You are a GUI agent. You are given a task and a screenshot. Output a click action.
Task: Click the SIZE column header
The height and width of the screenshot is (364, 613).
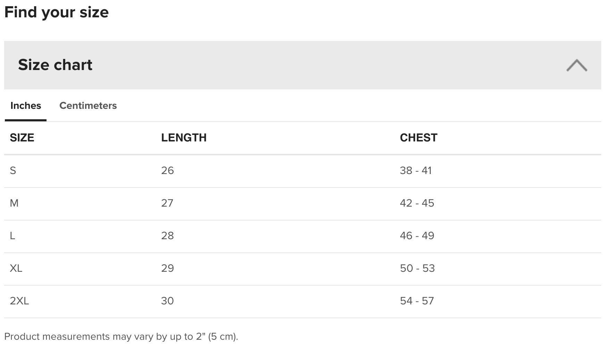(x=22, y=138)
